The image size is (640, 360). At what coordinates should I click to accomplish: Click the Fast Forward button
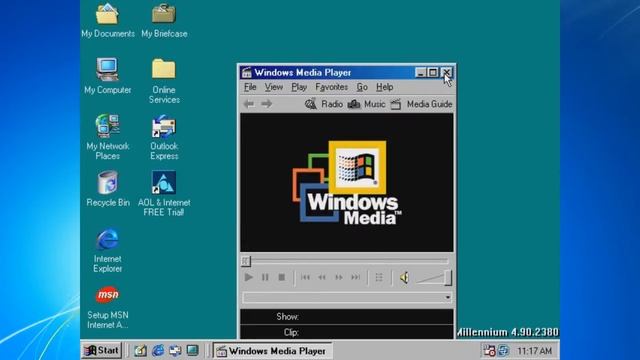339,278
